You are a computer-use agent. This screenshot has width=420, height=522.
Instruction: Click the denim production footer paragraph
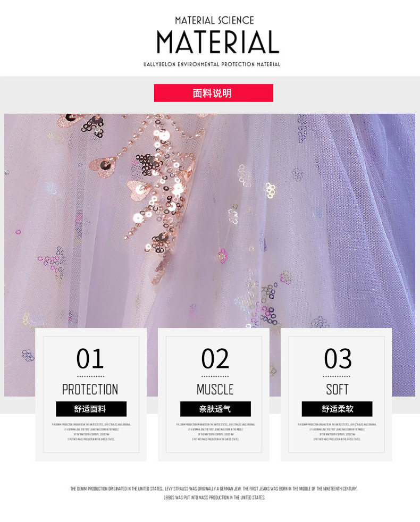[214, 493]
